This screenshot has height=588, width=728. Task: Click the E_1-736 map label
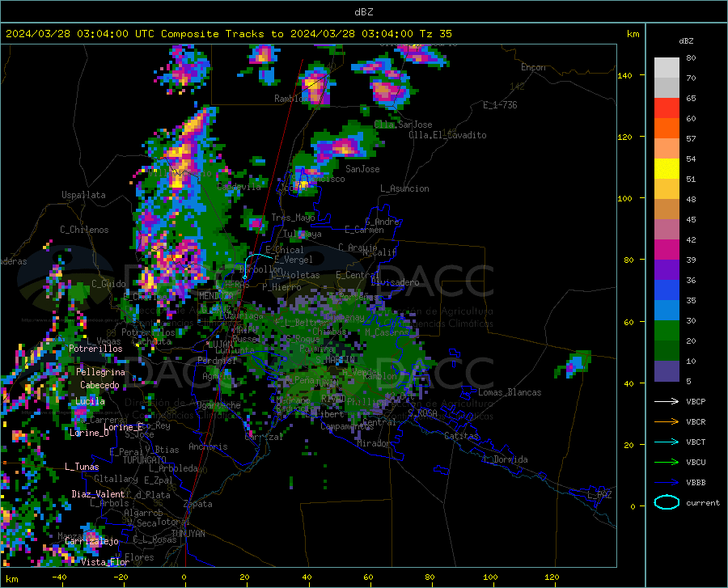click(x=500, y=105)
